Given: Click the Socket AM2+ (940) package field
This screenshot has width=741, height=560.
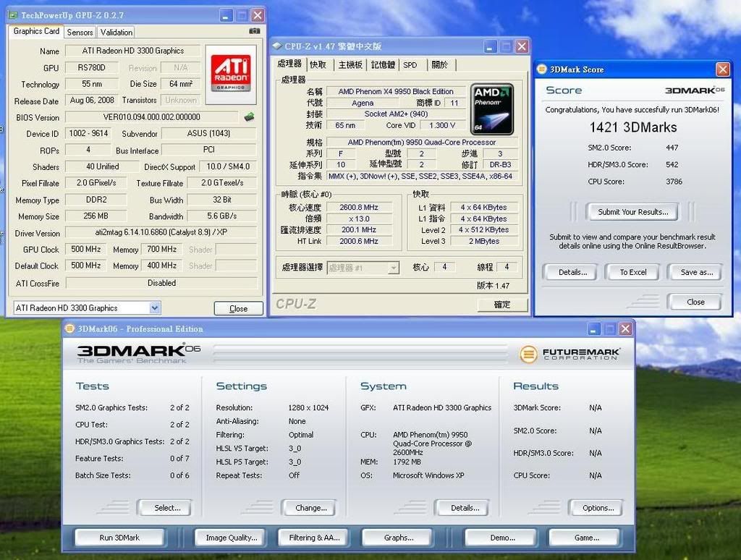Looking at the screenshot, I should (396, 114).
